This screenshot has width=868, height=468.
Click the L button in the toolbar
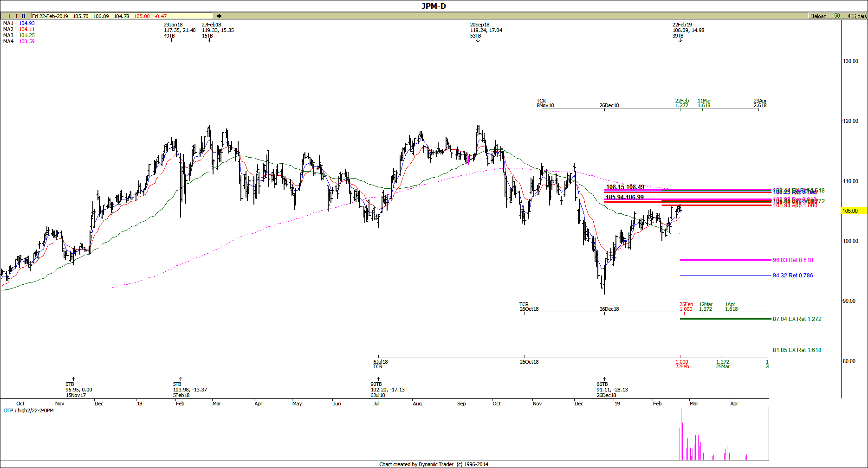10,16
